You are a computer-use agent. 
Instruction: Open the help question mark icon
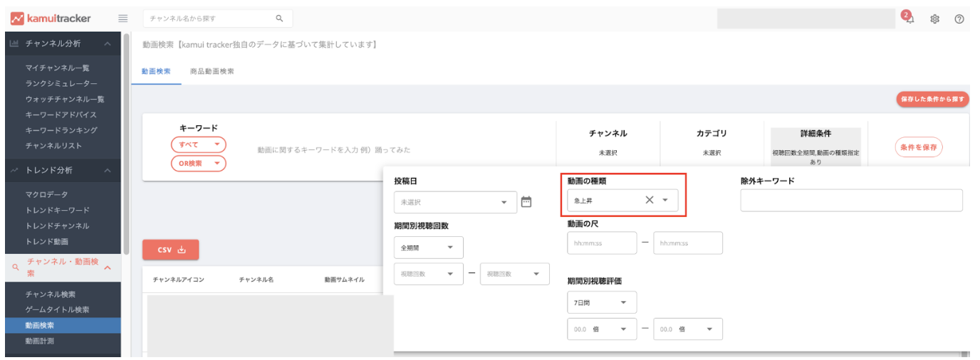[x=959, y=19]
